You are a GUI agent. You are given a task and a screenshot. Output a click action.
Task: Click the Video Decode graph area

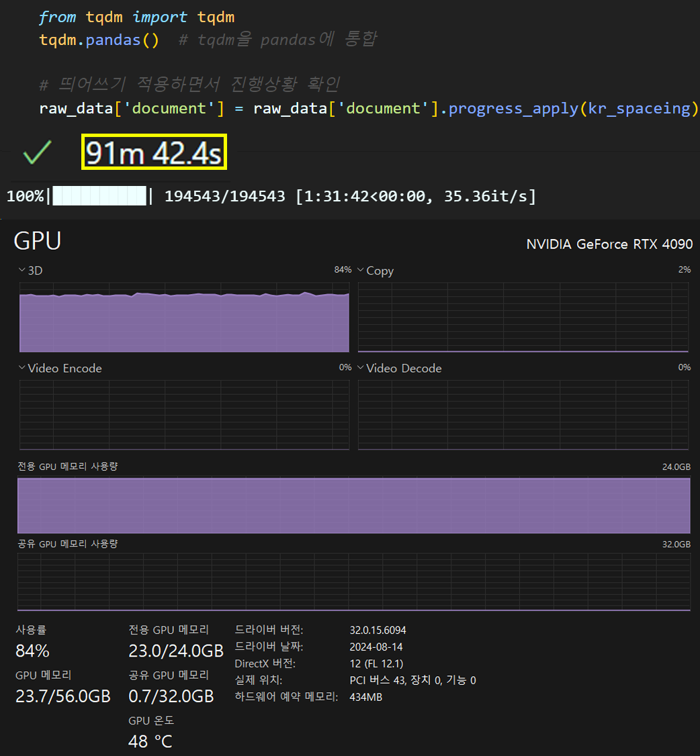click(x=523, y=415)
